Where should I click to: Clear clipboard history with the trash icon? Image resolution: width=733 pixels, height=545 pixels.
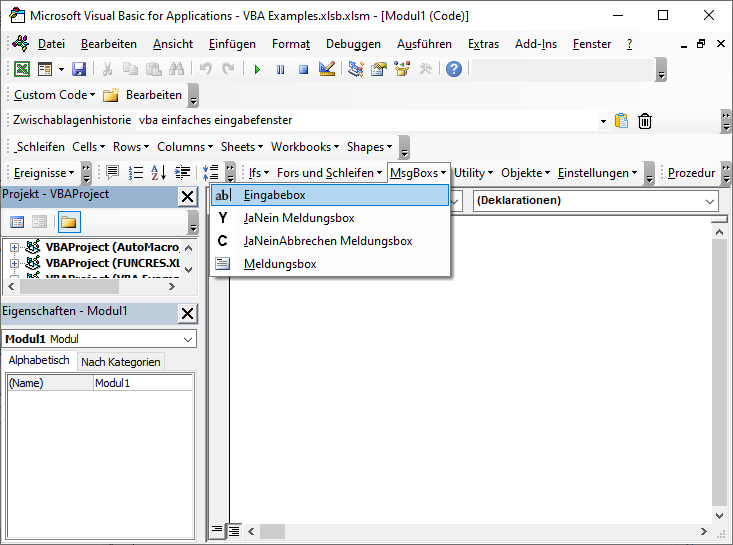pos(645,121)
